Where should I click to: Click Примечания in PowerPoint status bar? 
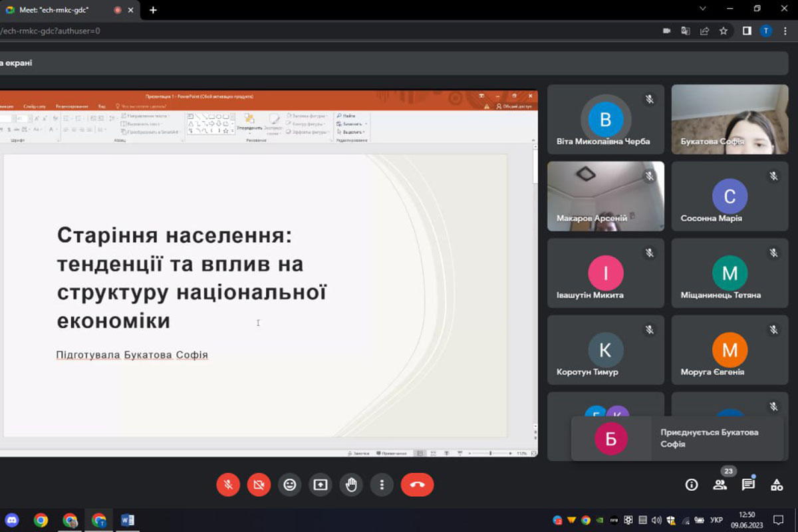(x=391, y=454)
